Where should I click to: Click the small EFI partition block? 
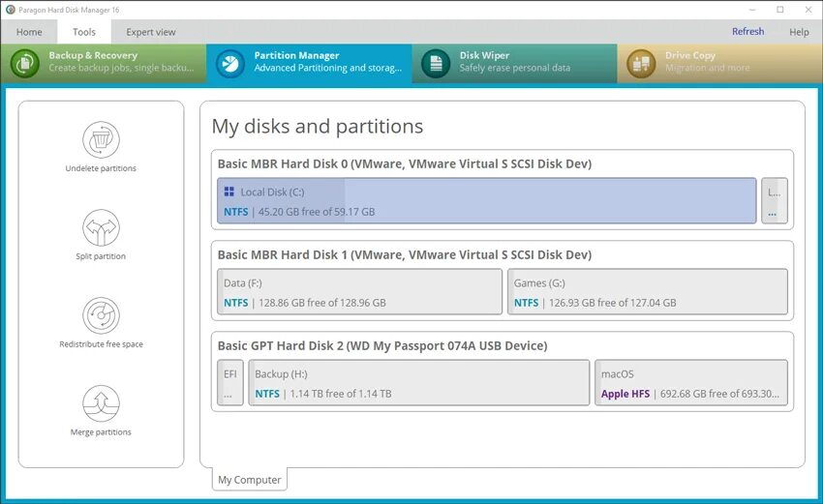pos(230,382)
